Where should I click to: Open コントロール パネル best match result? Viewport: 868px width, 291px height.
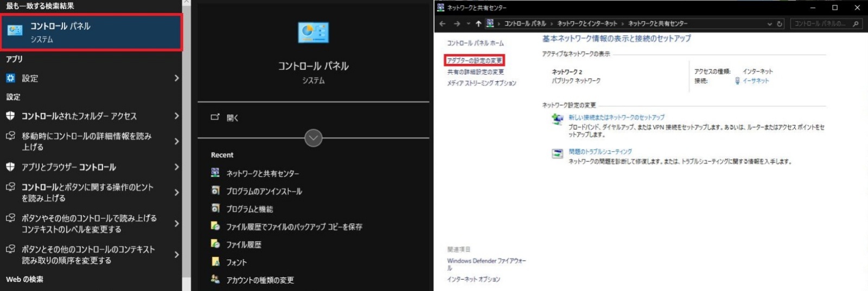pos(91,33)
